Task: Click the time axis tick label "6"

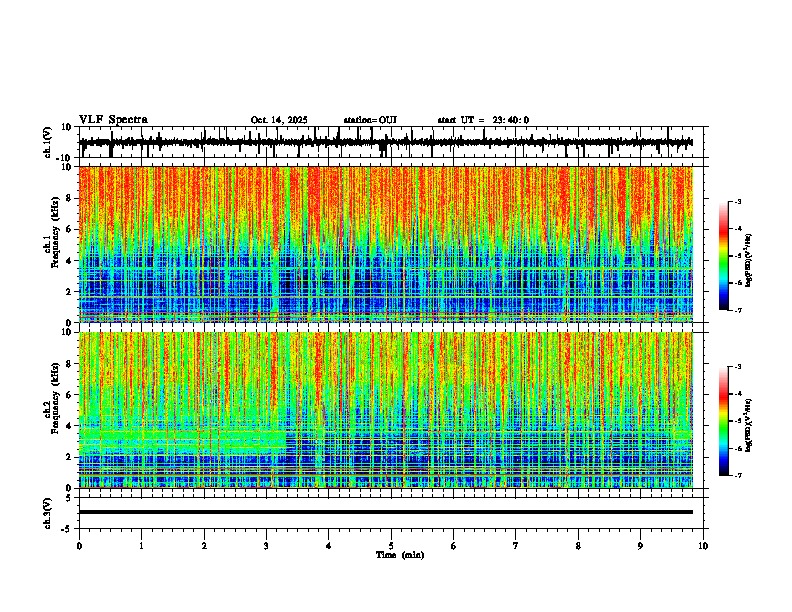Action: tap(453, 546)
